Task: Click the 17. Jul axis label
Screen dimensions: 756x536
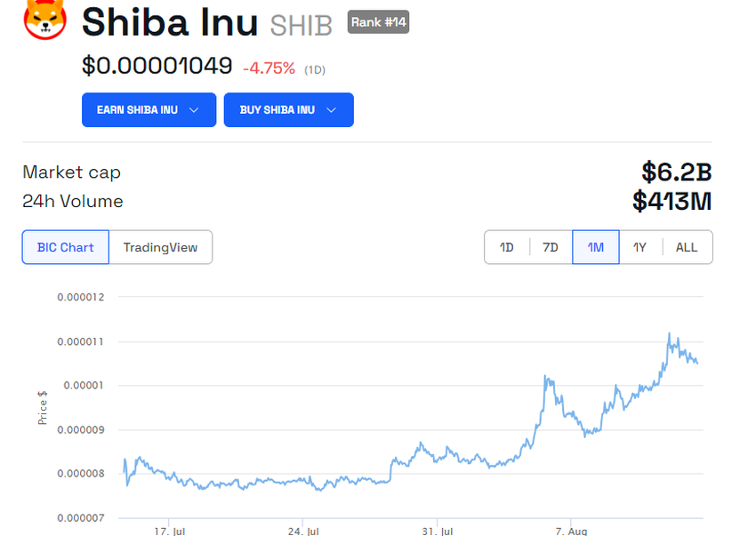Action: 170,532
